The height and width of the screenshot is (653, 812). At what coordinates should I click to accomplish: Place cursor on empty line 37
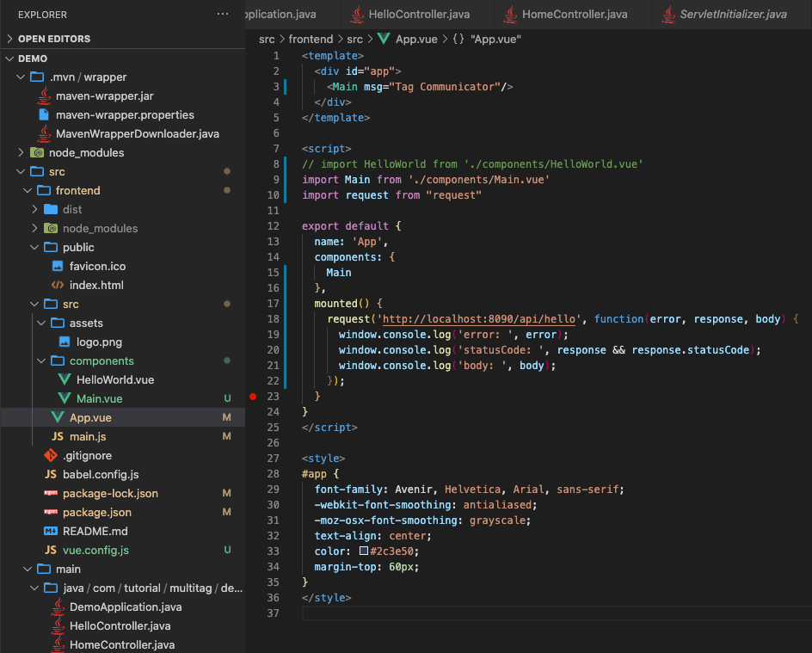coord(557,613)
